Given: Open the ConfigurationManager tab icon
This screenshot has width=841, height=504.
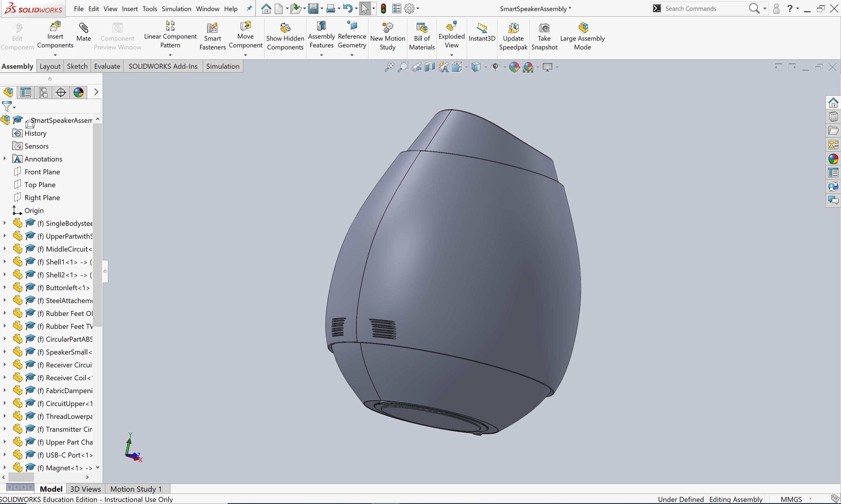Looking at the screenshot, I should (43, 92).
